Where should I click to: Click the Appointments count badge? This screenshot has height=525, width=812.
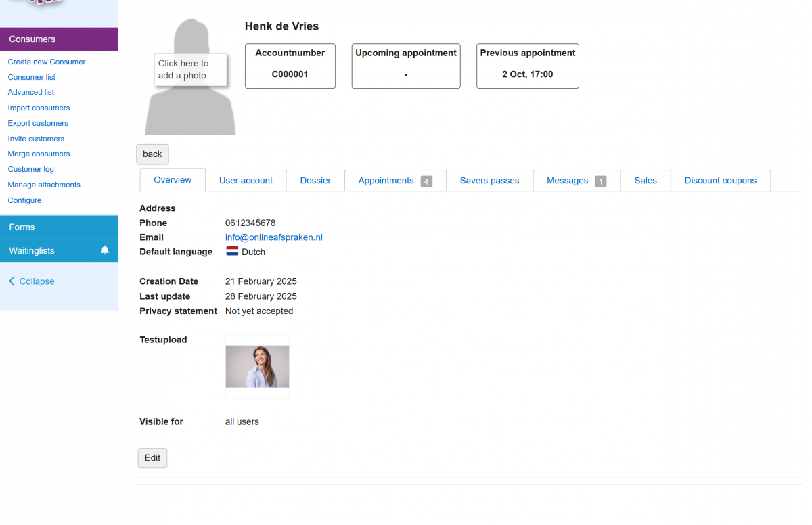[x=426, y=181]
